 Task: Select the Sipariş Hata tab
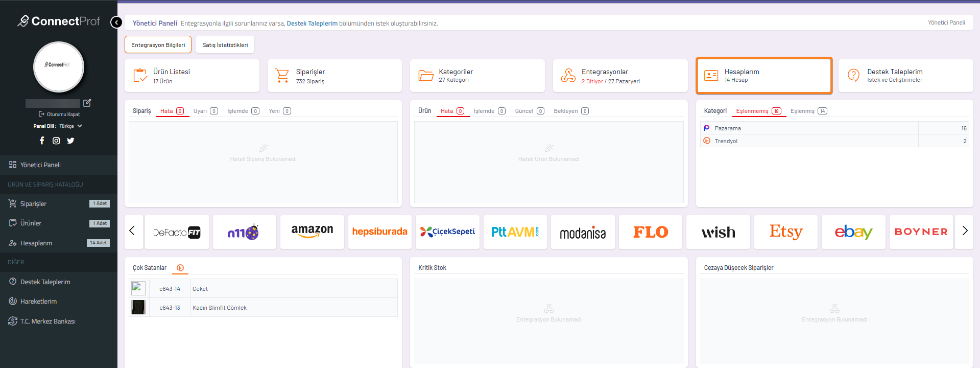[x=173, y=111]
